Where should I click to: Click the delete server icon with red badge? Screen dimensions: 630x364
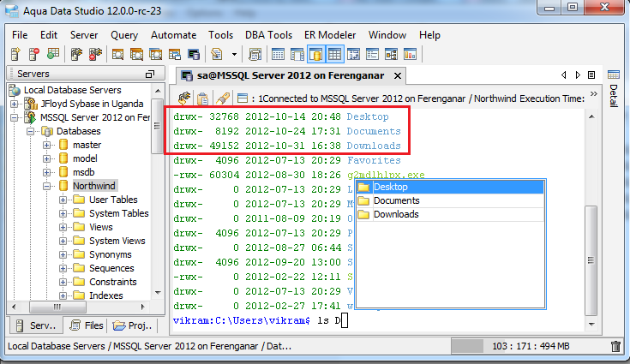point(34,54)
